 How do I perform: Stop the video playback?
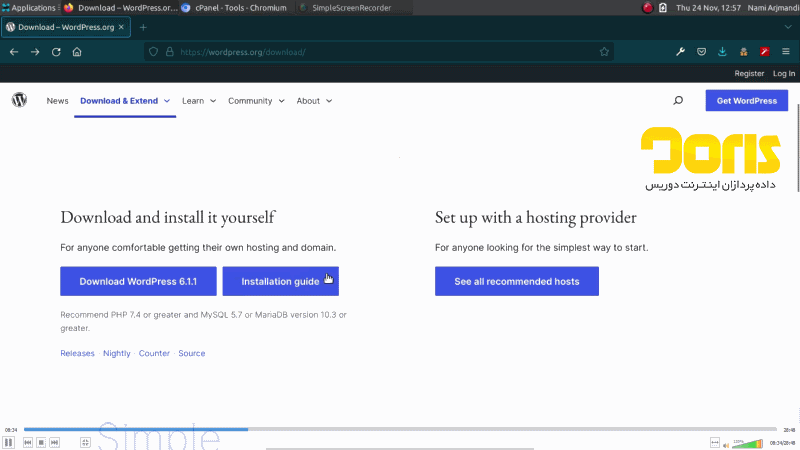(41, 442)
